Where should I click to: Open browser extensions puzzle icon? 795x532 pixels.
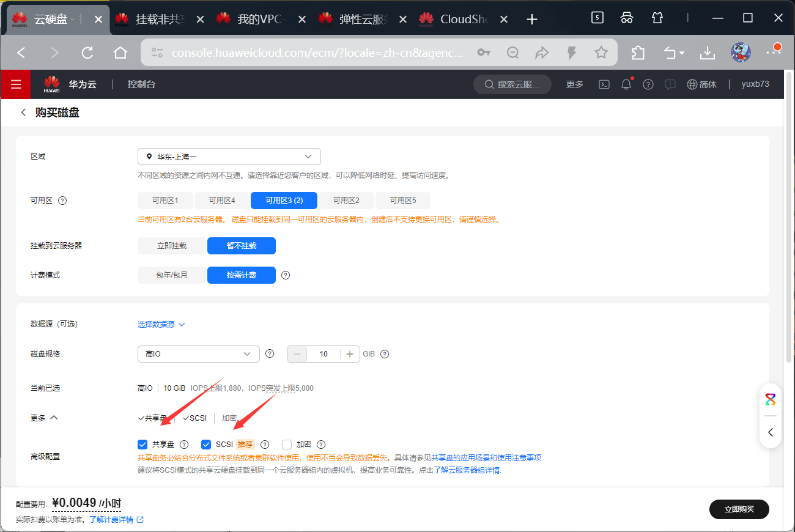point(638,53)
